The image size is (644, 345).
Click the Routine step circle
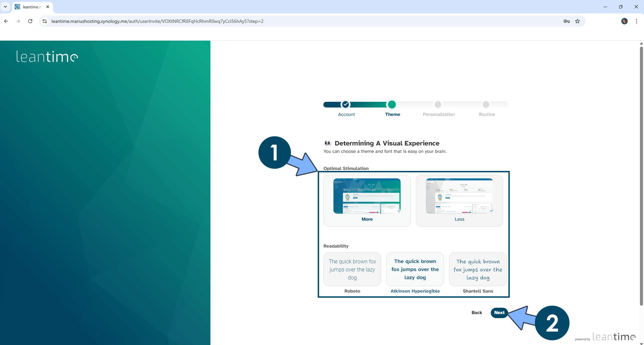[x=486, y=104]
